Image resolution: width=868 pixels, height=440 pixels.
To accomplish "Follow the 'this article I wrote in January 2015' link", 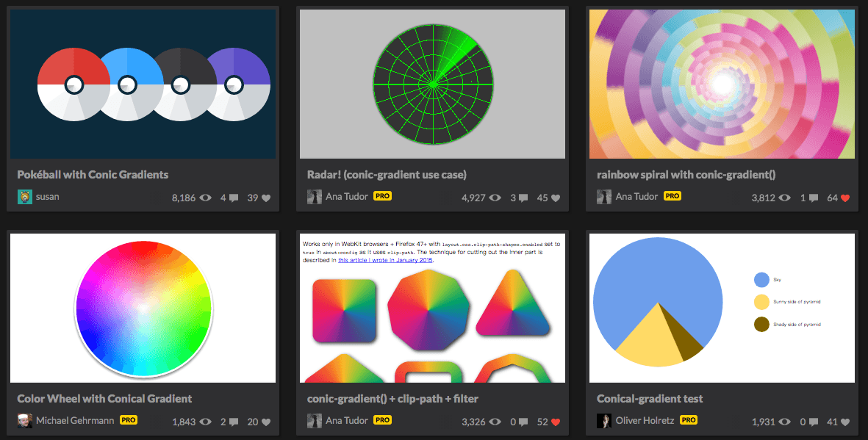I will point(385,259).
